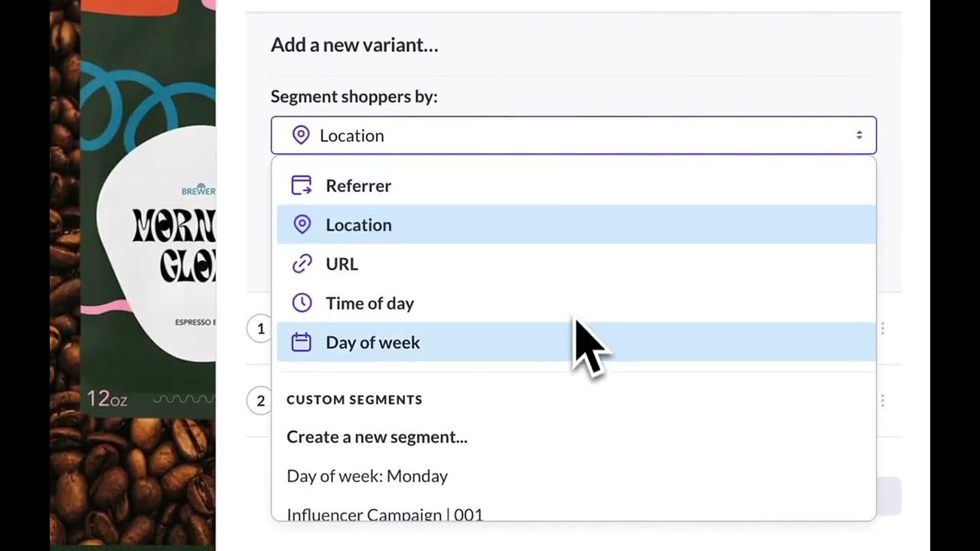This screenshot has height=551, width=980.
Task: Click the calendar icon for Day of week
Action: tap(302, 342)
